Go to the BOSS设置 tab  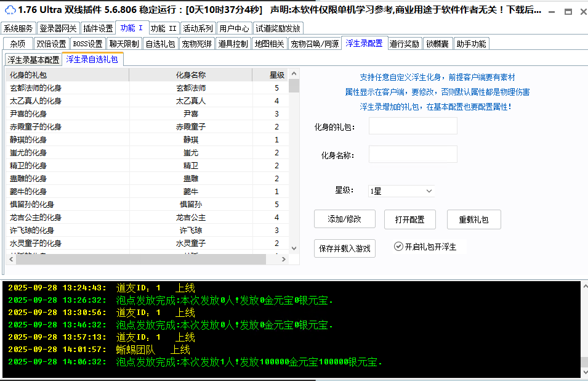pyautogui.click(x=87, y=44)
